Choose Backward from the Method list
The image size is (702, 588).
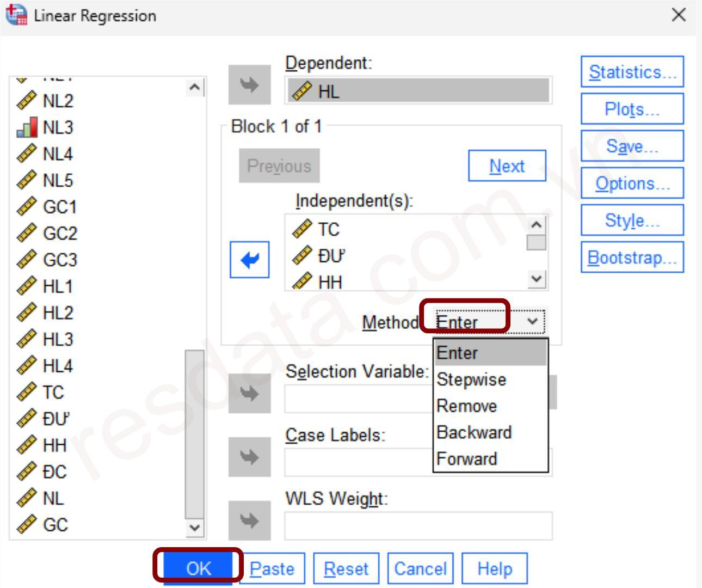point(474,432)
